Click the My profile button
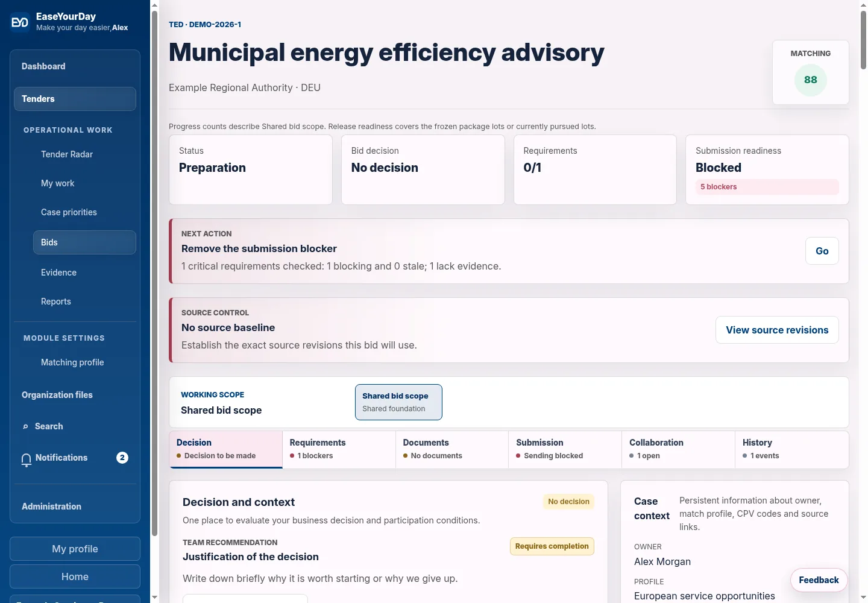 point(75,549)
